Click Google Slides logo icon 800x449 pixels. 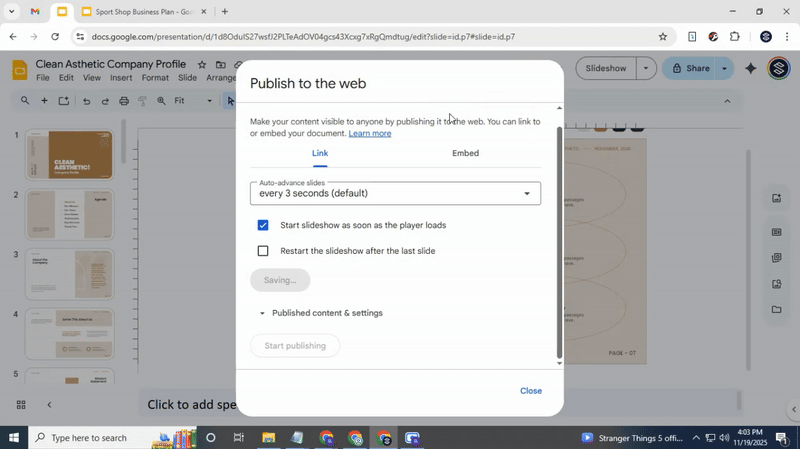point(19,70)
